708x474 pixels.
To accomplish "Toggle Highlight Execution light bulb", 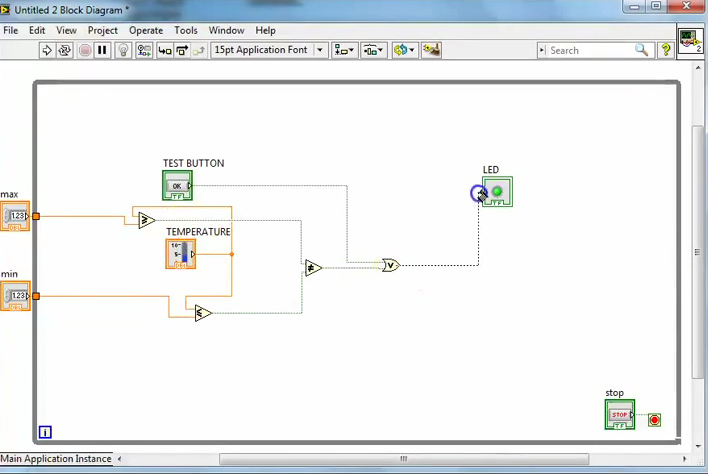I will pos(123,50).
